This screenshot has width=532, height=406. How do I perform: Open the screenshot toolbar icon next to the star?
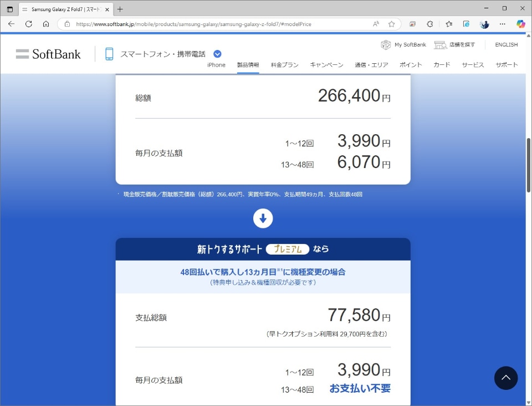[412, 24]
